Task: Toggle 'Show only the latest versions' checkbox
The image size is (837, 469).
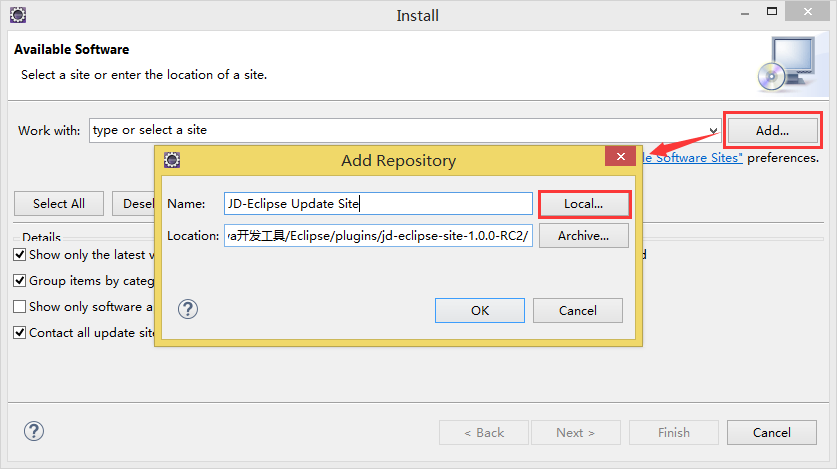Action: click(x=20, y=255)
